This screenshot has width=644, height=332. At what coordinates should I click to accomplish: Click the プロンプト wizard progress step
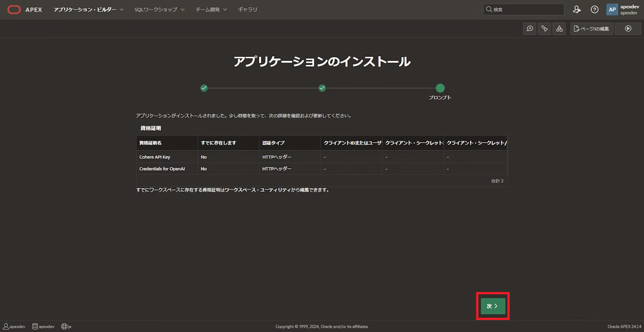point(440,88)
